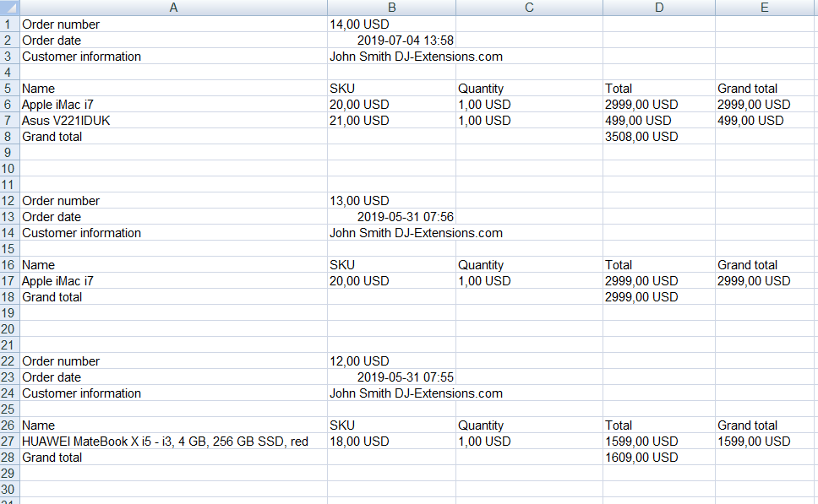Select row 8 header
818x504 pixels.
coord(9,137)
